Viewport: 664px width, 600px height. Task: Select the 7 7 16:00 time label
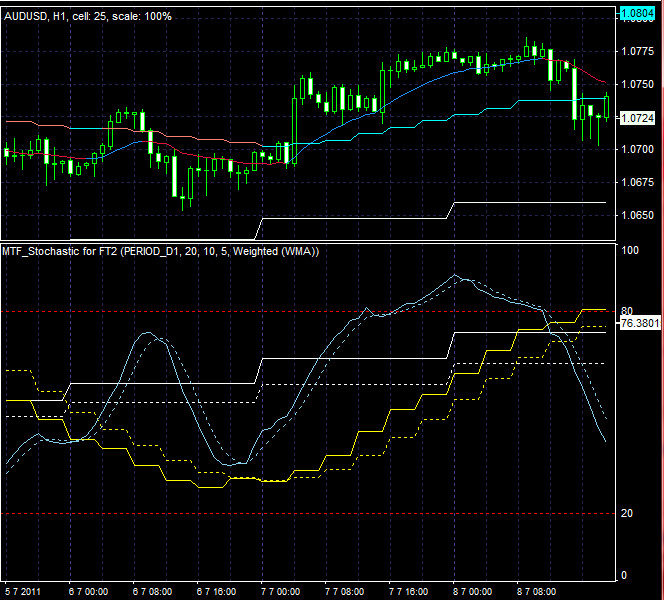[x=408, y=592]
